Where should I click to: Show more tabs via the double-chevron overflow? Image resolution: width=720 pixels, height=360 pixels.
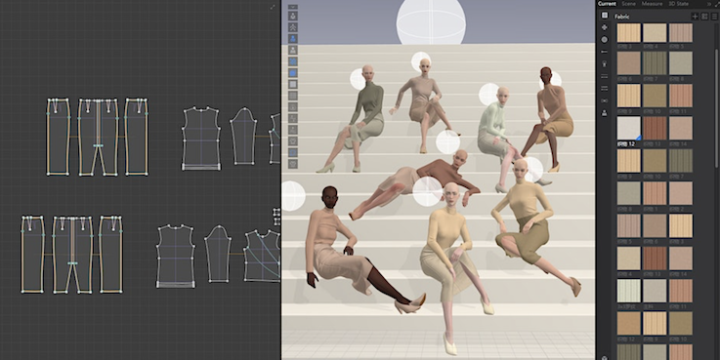[x=709, y=4]
